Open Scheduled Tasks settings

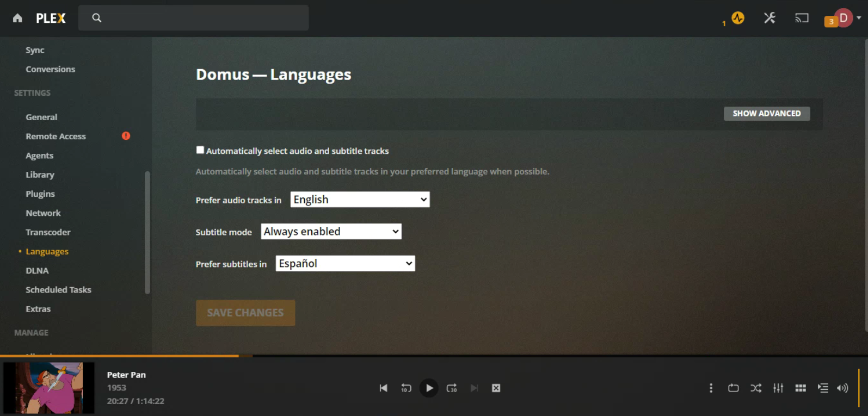[x=58, y=290]
